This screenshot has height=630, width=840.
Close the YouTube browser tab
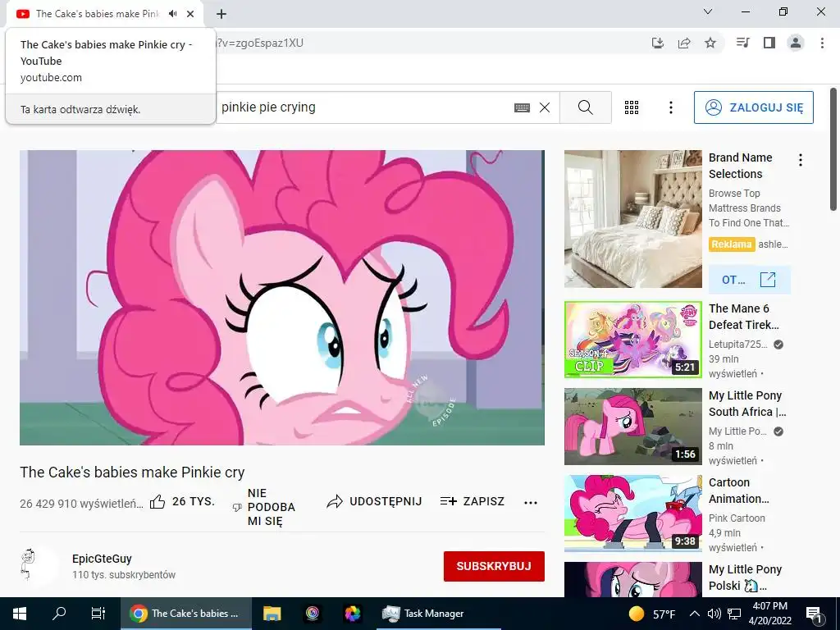pyautogui.click(x=190, y=14)
